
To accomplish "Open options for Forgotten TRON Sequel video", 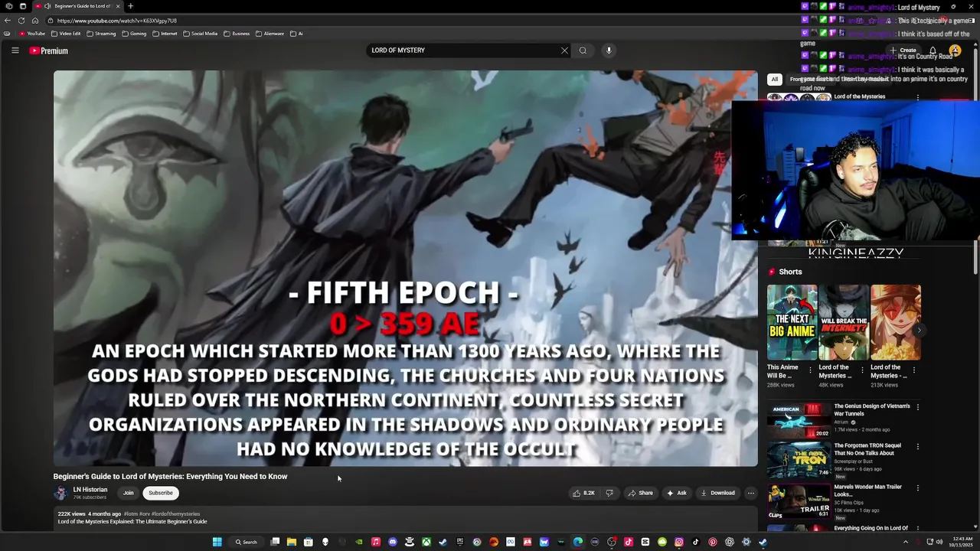I will (918, 446).
